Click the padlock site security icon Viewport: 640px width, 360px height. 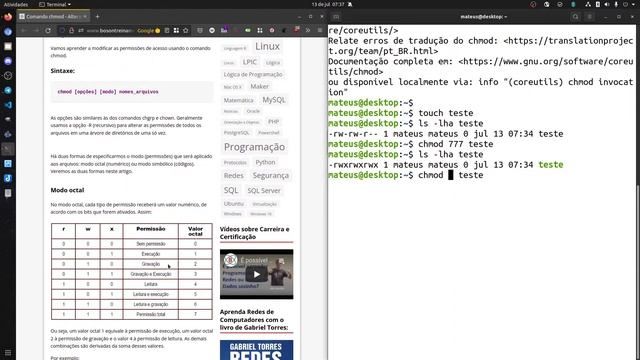tap(71, 30)
